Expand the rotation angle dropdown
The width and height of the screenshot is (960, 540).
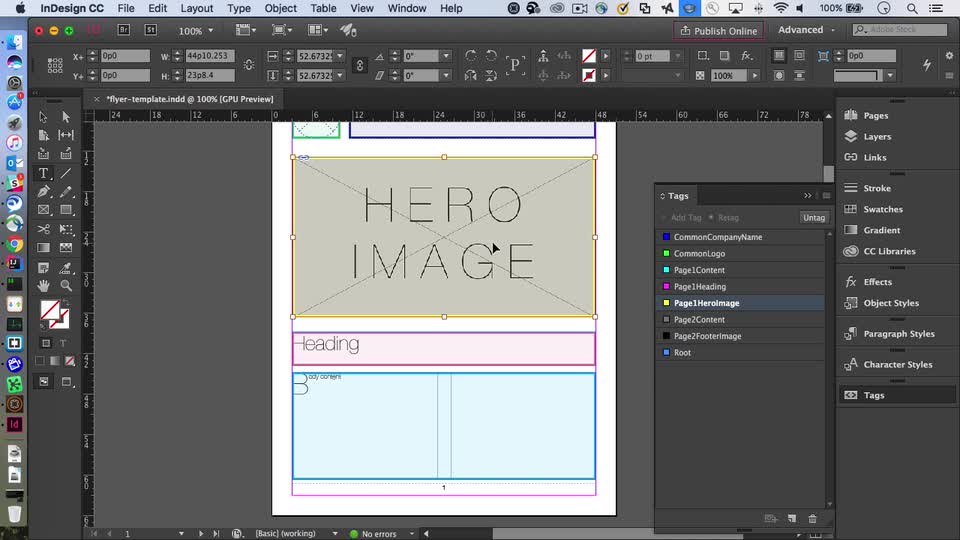tap(446, 56)
